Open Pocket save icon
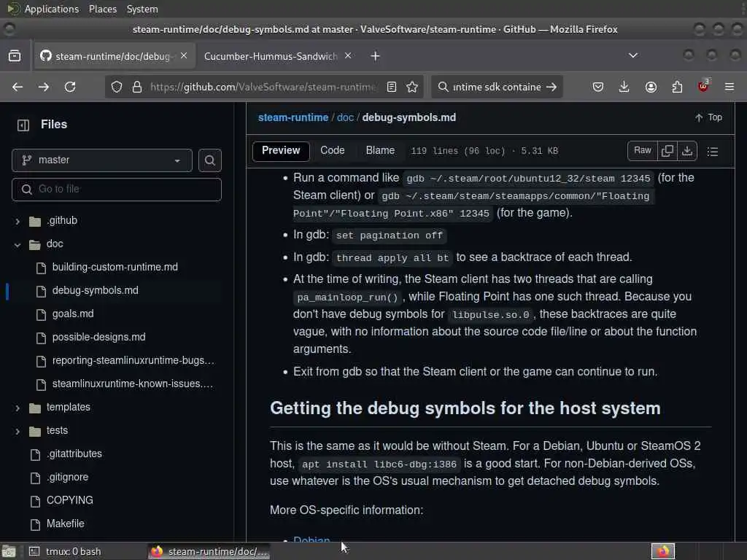Image resolution: width=747 pixels, height=560 pixels. tap(598, 87)
